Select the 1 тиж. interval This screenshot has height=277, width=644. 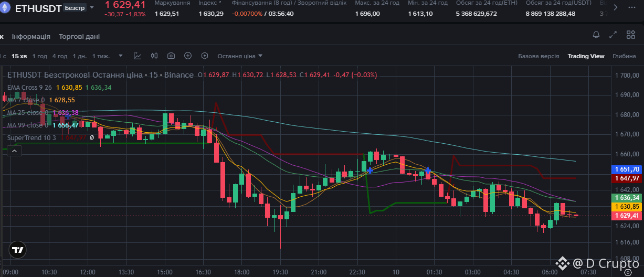pyautogui.click(x=101, y=56)
